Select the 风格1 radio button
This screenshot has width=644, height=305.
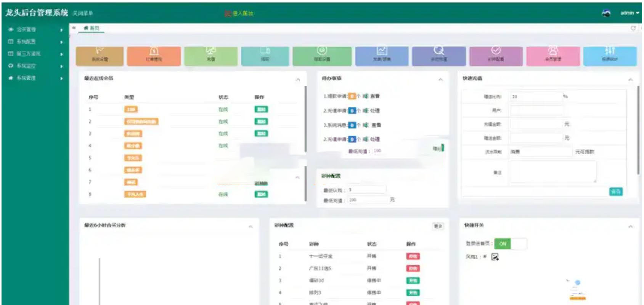click(485, 257)
